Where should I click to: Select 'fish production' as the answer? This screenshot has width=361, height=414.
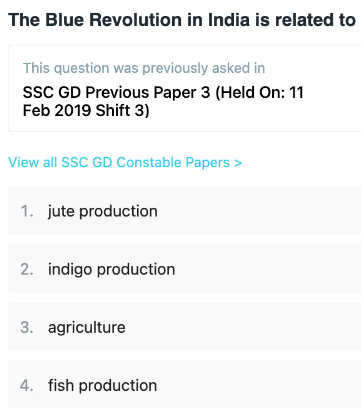point(184,385)
